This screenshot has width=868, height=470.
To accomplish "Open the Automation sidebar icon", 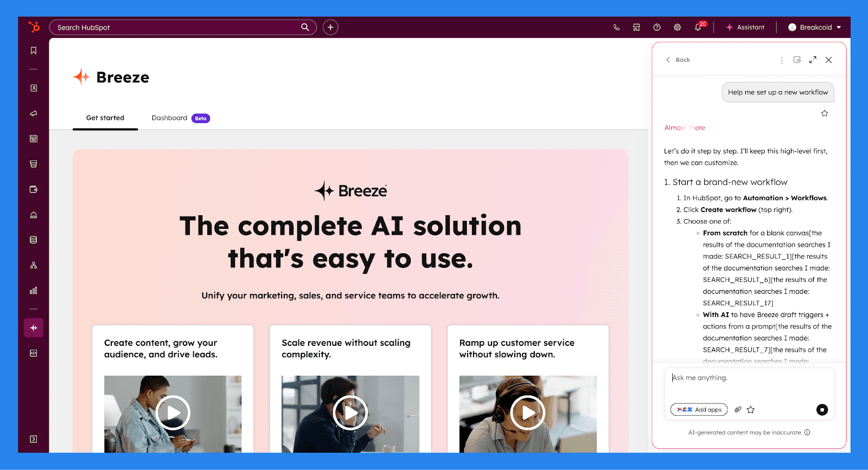I will 34,265.
